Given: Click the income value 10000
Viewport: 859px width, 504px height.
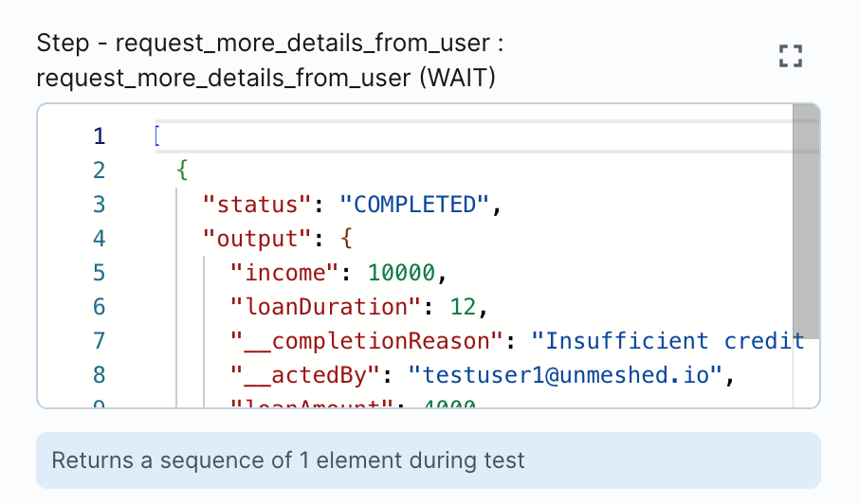Looking at the screenshot, I should 401,273.
